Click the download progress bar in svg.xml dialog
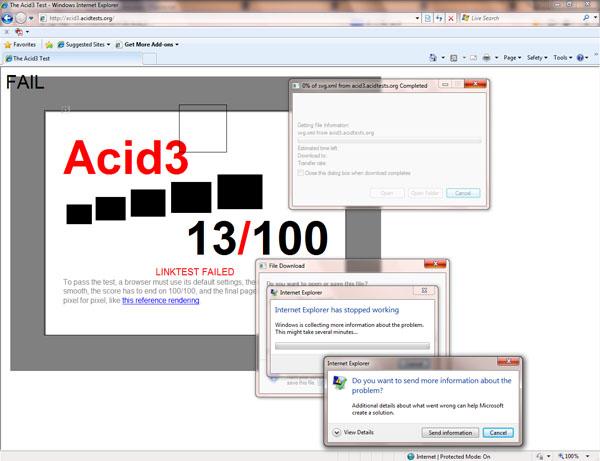Image resolution: width=600 pixels, height=461 pixels. click(x=389, y=141)
